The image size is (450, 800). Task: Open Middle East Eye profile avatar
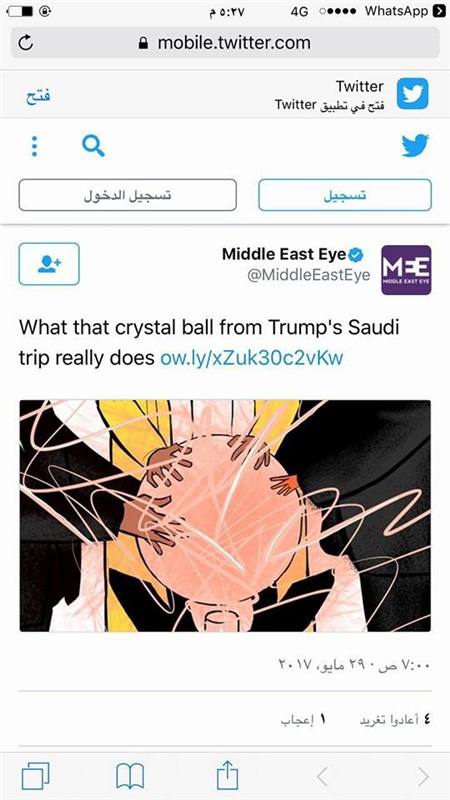tap(406, 270)
